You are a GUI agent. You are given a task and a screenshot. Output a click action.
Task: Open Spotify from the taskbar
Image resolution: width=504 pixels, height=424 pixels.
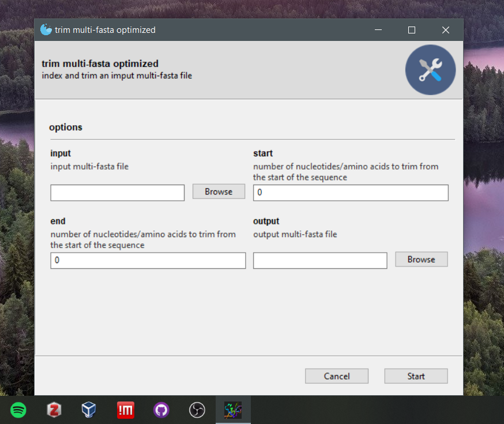coord(18,410)
